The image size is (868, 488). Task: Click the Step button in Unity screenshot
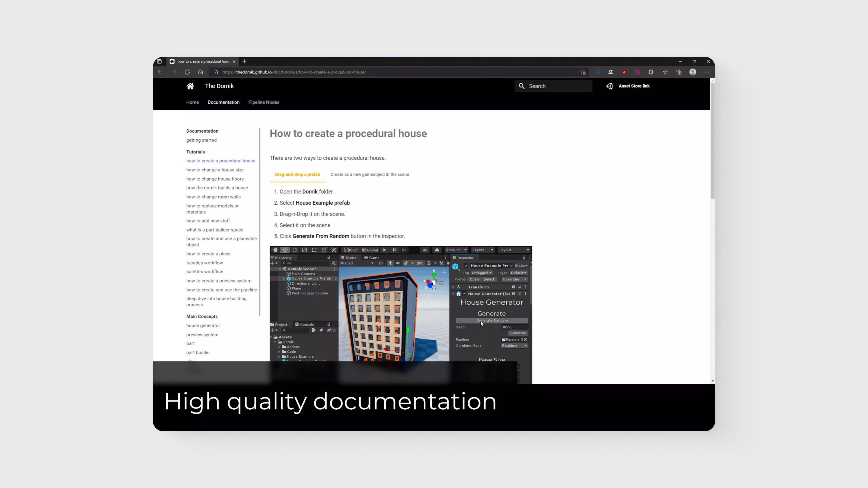404,250
